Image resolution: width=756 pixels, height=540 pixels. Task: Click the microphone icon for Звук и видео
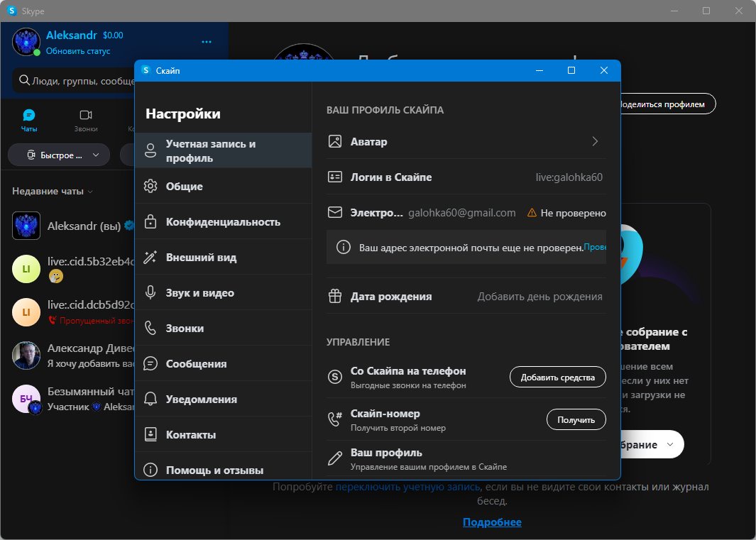[x=150, y=292]
